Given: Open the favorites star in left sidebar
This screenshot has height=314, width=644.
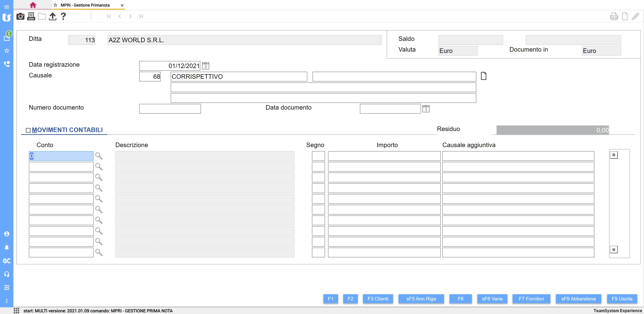Looking at the screenshot, I should tap(7, 51).
